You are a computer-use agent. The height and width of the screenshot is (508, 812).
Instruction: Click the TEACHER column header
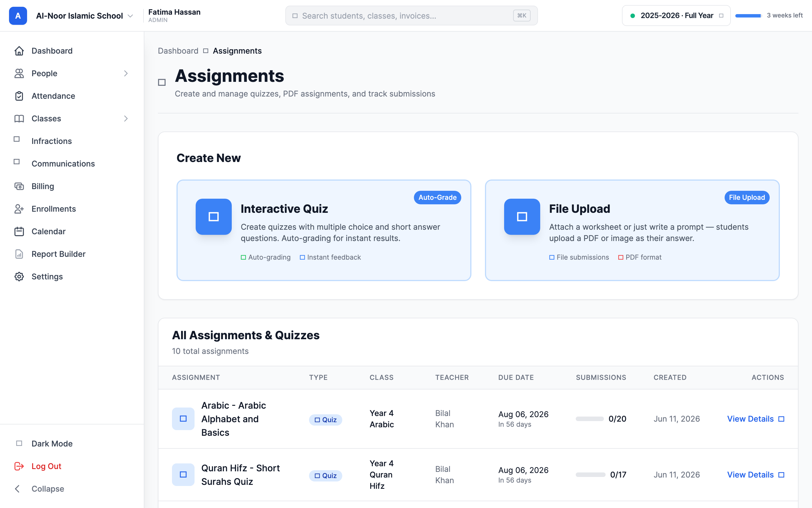click(452, 377)
